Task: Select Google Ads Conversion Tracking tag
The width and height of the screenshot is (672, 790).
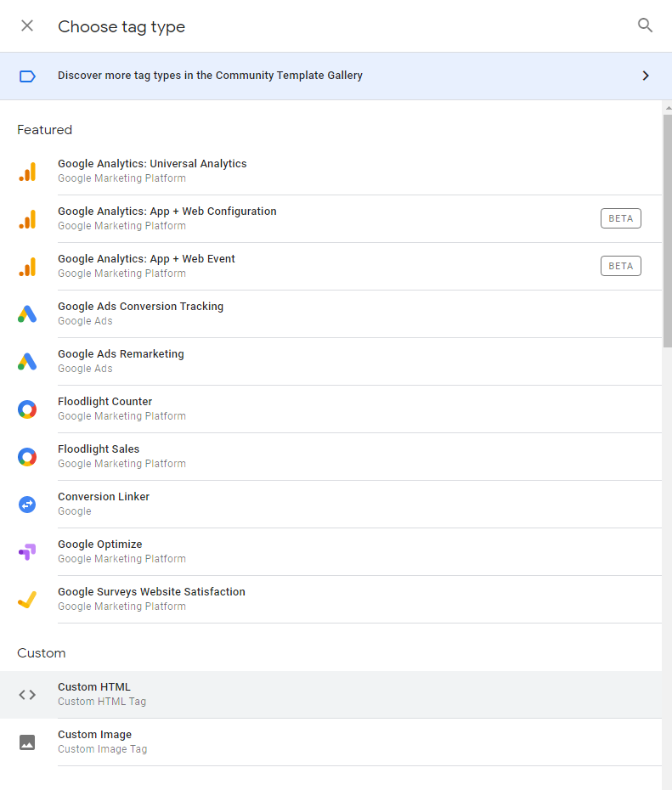Action: (x=330, y=314)
